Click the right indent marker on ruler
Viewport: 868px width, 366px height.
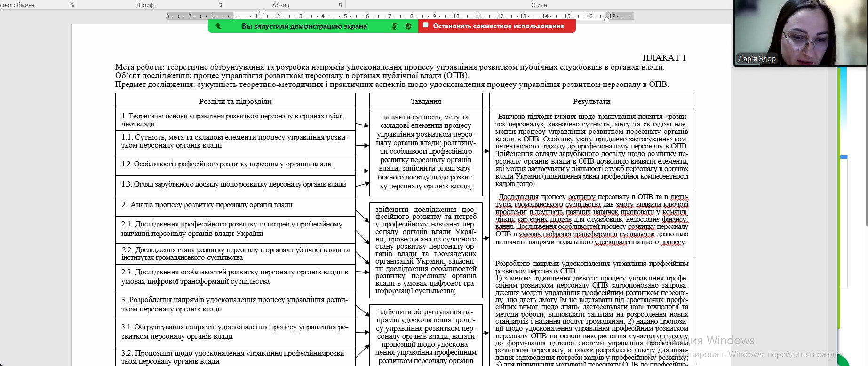607,18
